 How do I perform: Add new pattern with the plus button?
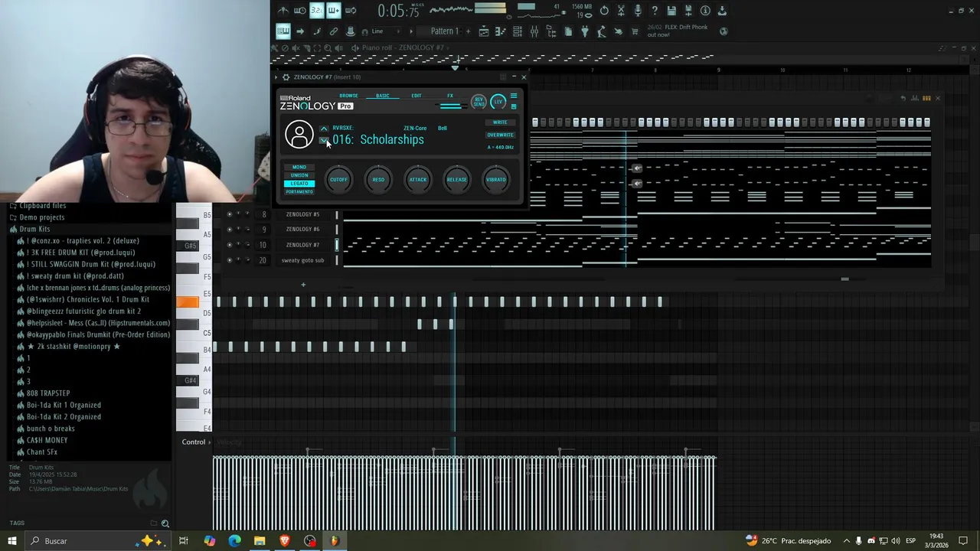(x=469, y=31)
